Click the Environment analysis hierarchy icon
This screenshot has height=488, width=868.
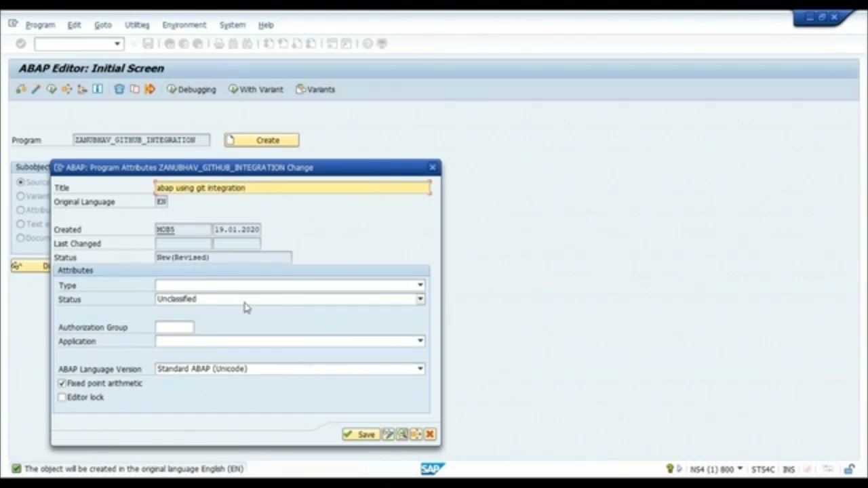tap(82, 89)
